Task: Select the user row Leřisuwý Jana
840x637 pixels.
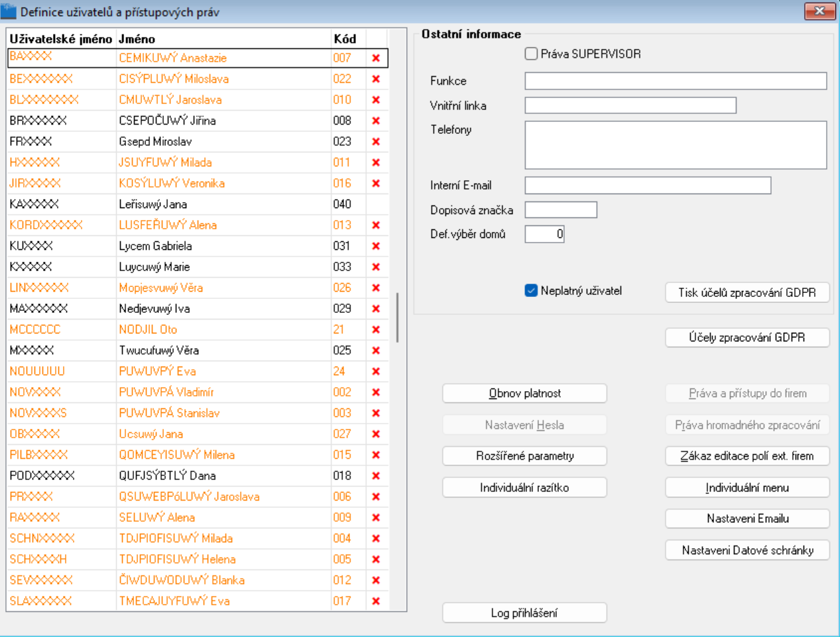Action: [198, 204]
